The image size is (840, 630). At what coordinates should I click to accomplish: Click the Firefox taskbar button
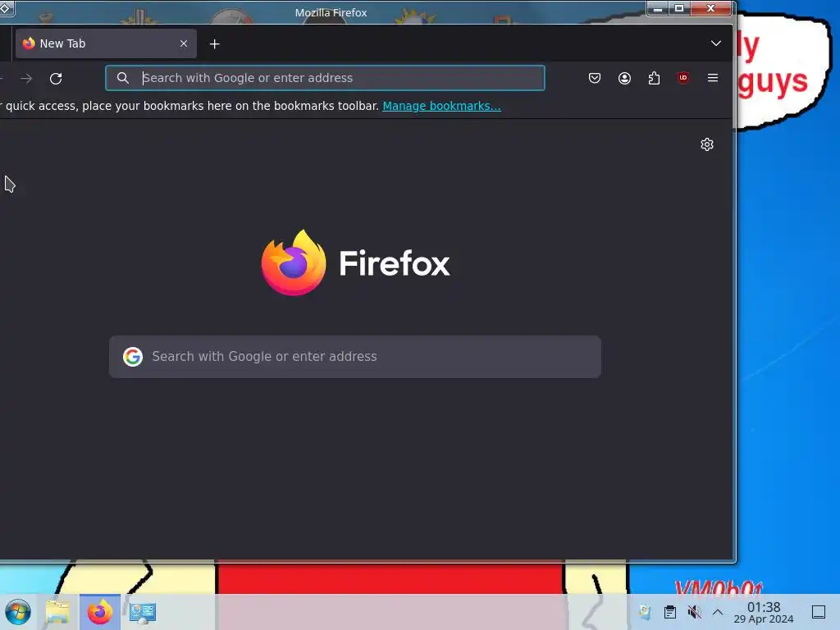pyautogui.click(x=100, y=612)
